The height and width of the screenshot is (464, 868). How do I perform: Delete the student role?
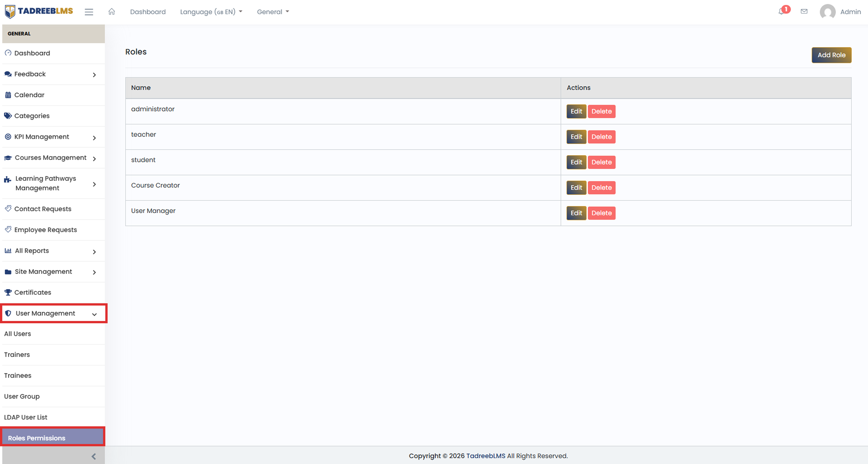602,162
